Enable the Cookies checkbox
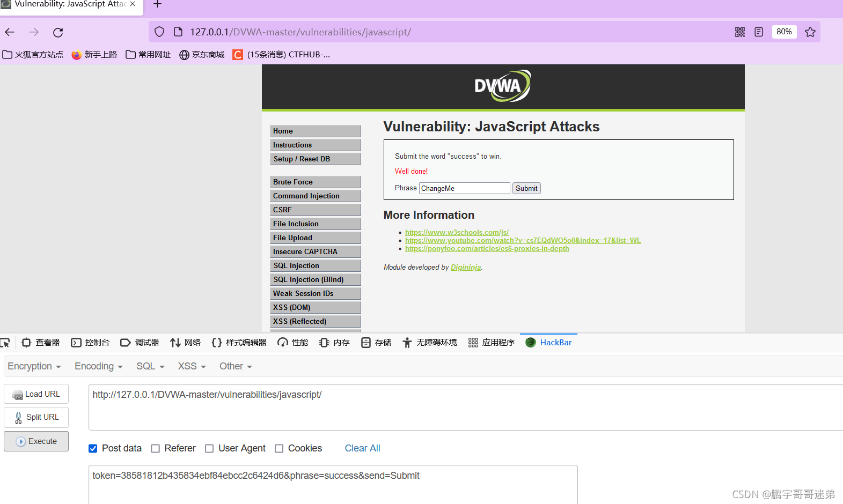Image resolution: width=843 pixels, height=504 pixels. (279, 448)
